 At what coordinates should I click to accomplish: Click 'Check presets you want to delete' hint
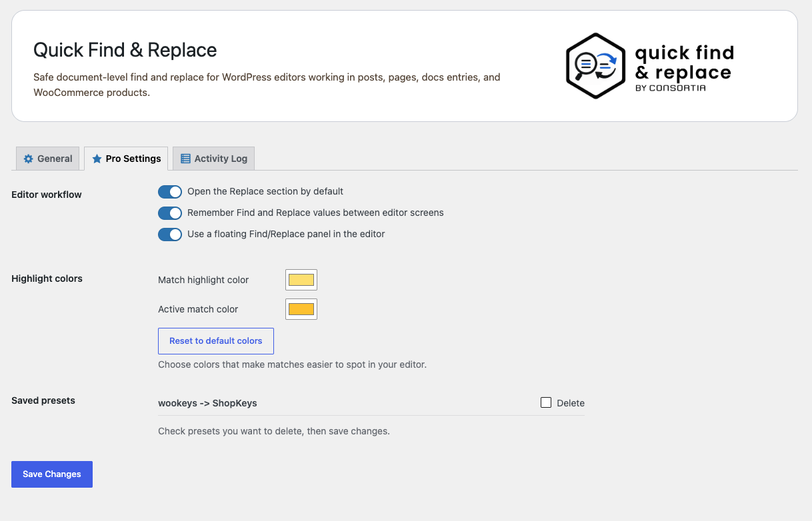click(x=274, y=431)
